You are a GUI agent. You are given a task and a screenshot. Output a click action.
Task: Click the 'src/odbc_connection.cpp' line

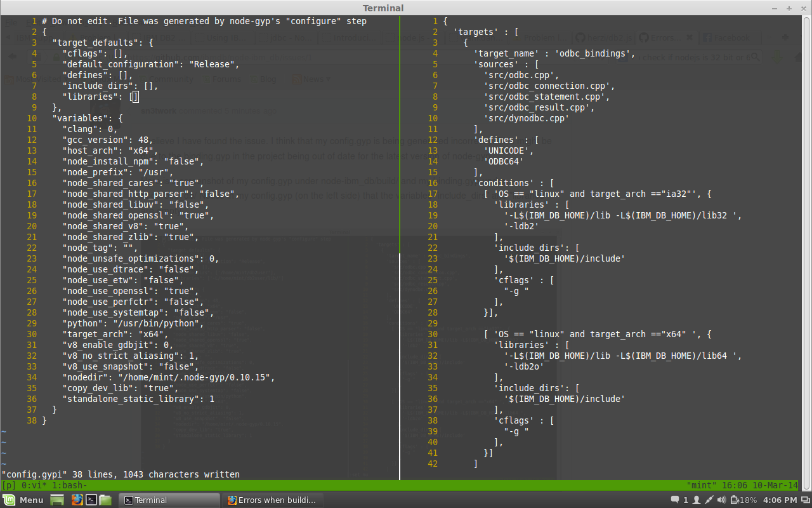coord(549,86)
